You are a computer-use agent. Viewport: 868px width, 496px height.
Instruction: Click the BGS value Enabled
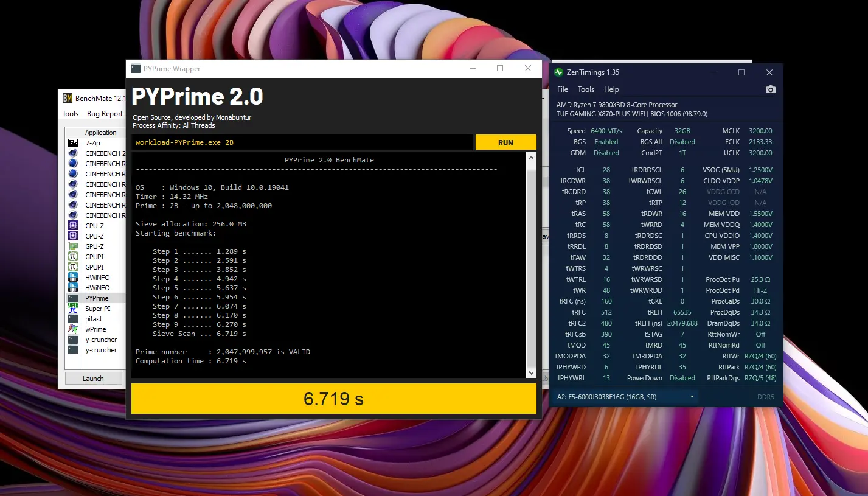pos(606,142)
